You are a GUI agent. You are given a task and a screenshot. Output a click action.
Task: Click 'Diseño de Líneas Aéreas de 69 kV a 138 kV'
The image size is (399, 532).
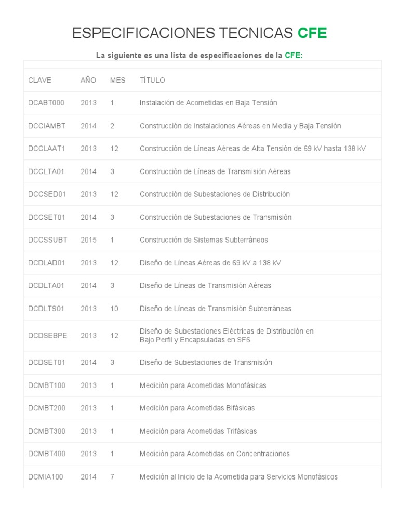click(210, 263)
